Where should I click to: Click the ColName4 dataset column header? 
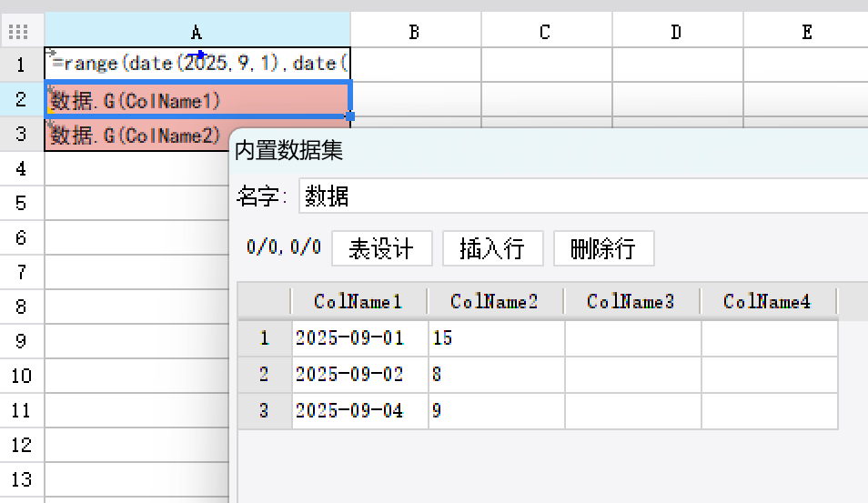point(767,301)
